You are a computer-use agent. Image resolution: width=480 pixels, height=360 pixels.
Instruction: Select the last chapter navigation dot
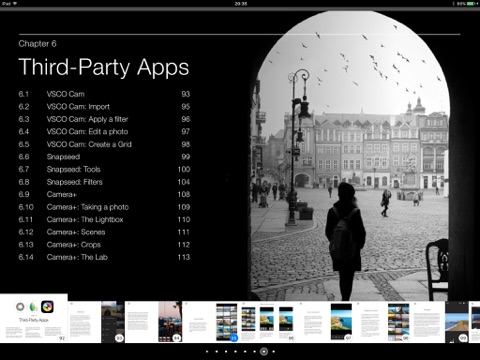click(x=274, y=351)
